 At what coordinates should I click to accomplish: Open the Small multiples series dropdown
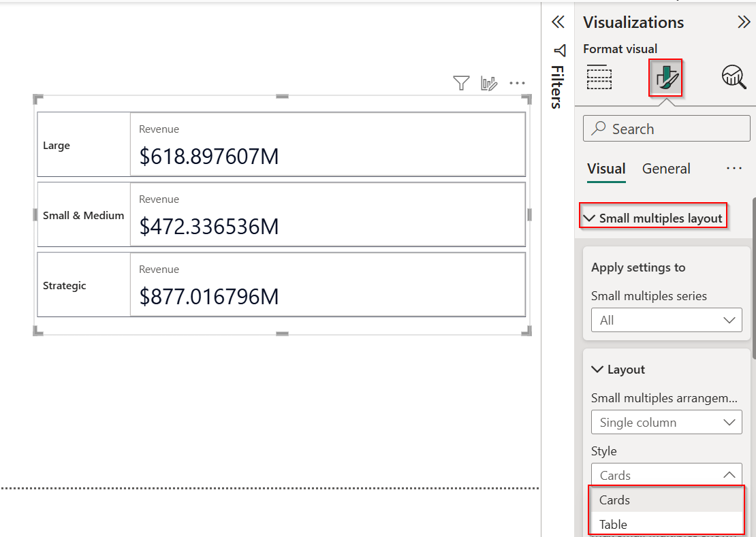coord(666,320)
